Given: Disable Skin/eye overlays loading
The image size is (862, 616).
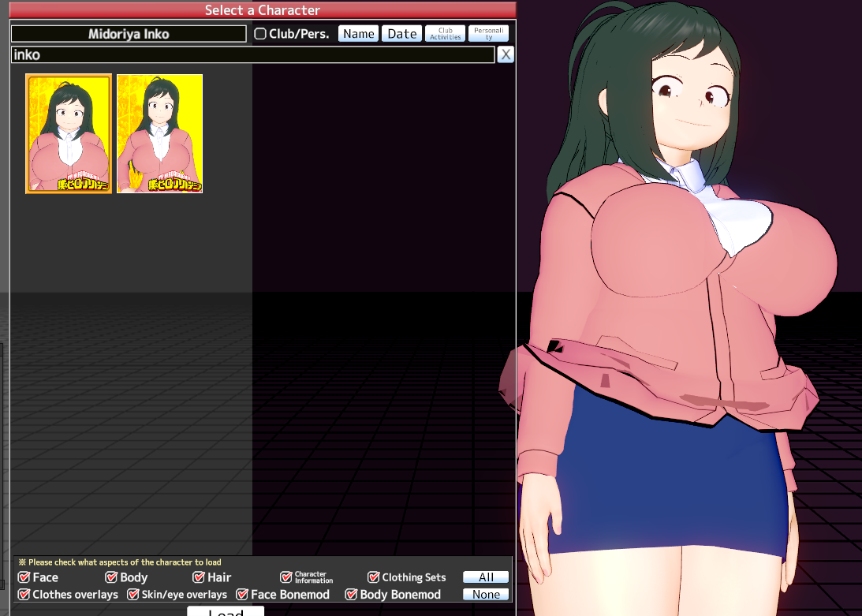Looking at the screenshot, I should pos(133,594).
